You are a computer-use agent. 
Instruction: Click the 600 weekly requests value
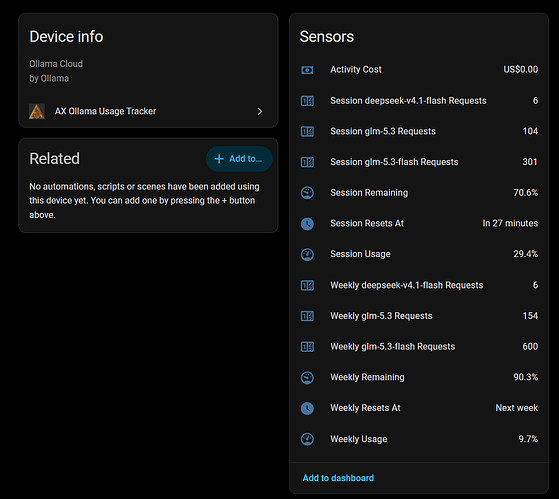(x=530, y=346)
